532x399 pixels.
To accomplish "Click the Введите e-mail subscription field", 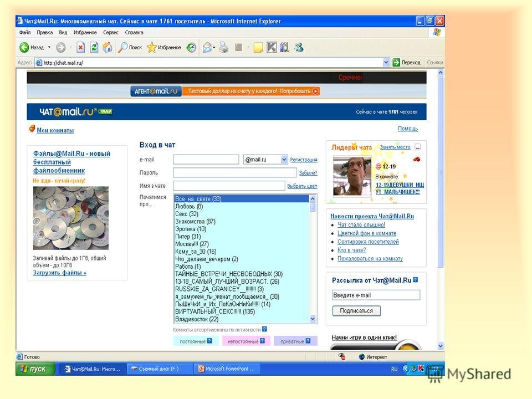I will 376,295.
